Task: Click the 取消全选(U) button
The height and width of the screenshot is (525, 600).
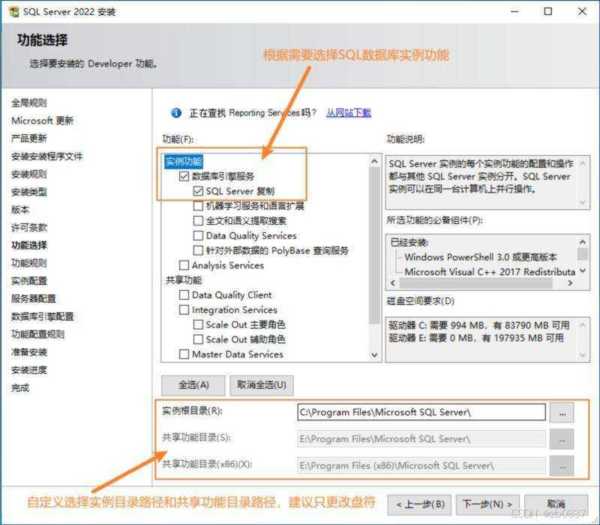Action: click(262, 385)
